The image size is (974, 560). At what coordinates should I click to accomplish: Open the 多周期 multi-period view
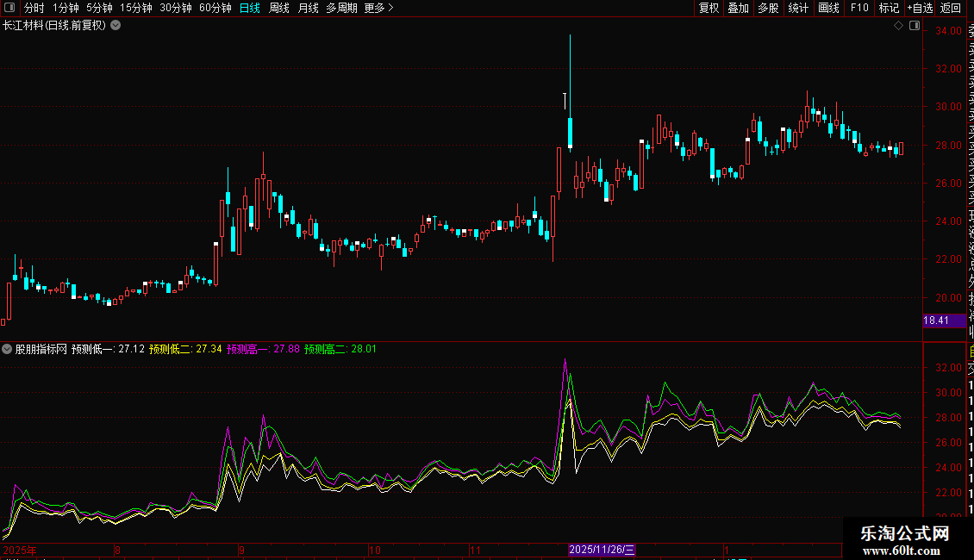click(x=341, y=8)
